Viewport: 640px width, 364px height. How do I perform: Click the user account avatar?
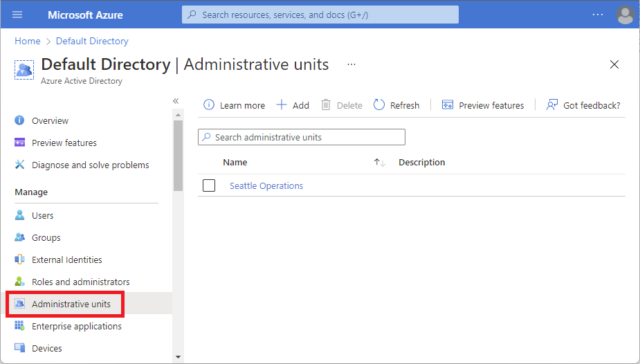625,15
